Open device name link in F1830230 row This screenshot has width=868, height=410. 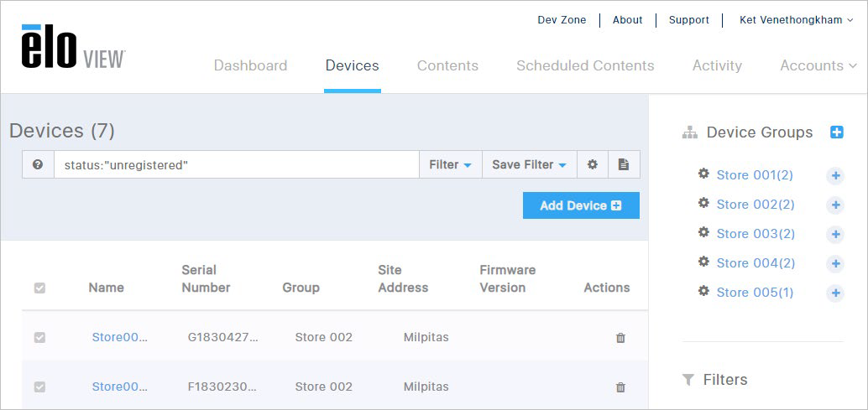tap(119, 387)
